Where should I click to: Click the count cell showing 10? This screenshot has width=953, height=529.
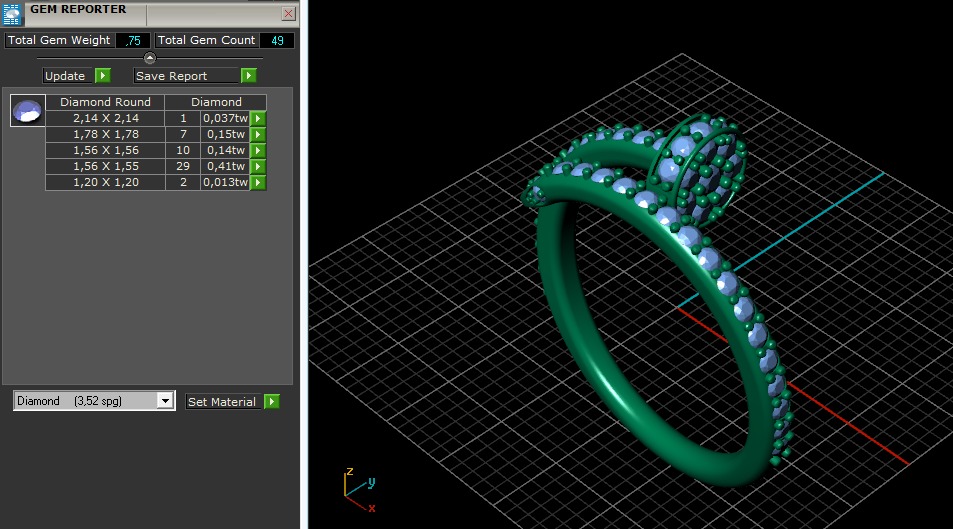(x=182, y=150)
